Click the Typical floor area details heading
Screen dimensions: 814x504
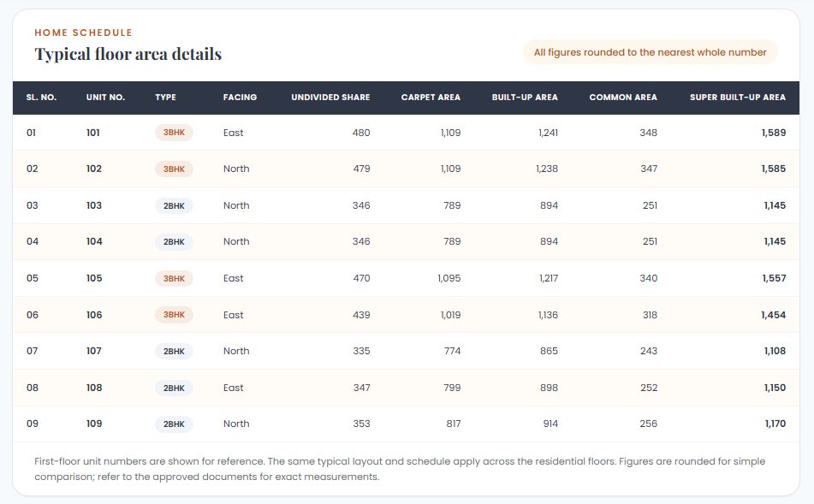(128, 54)
